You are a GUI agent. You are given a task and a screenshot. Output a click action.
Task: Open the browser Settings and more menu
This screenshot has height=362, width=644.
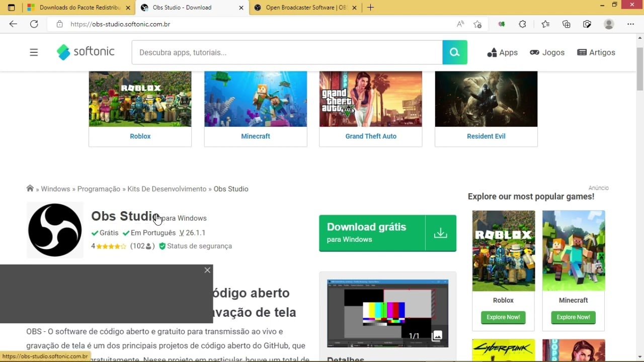630,24
